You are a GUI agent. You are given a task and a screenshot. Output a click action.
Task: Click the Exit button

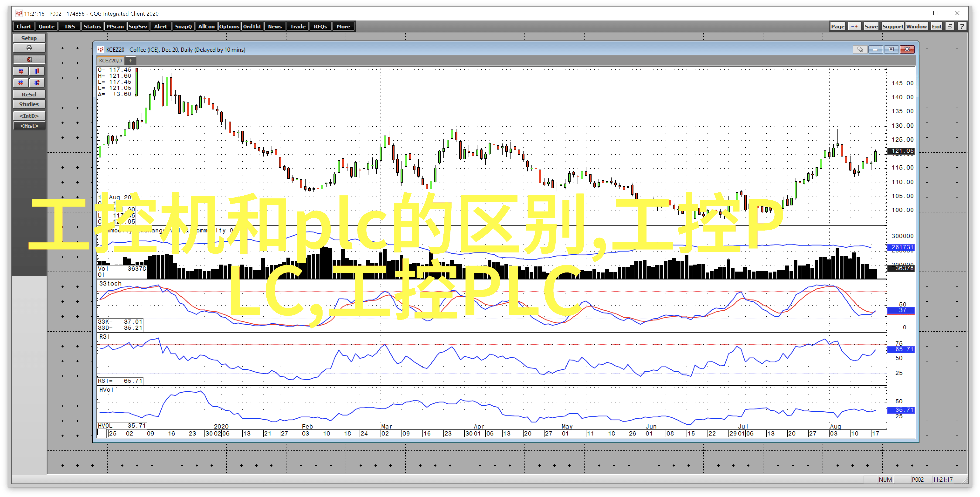click(x=937, y=26)
